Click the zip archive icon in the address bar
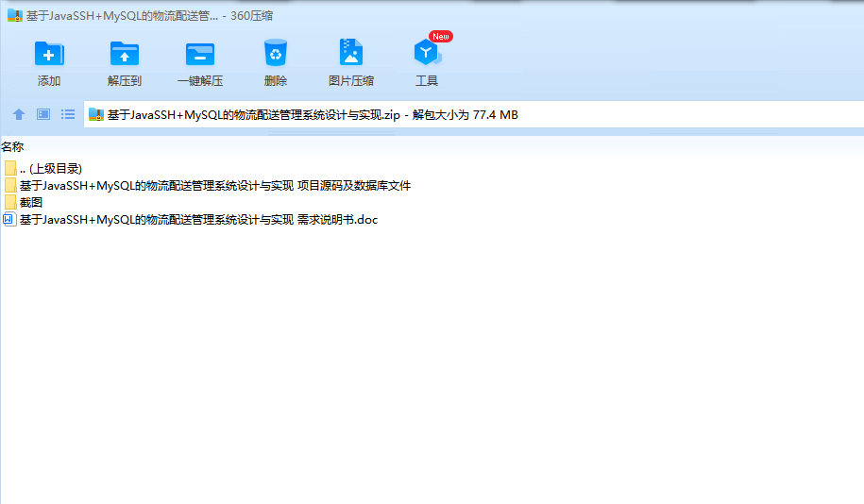The image size is (864, 504). (x=96, y=114)
